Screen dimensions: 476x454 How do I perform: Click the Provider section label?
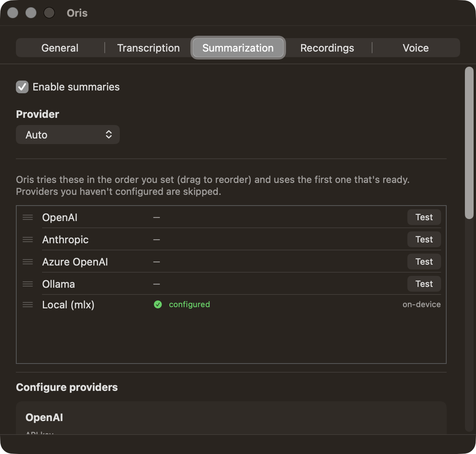(x=38, y=114)
